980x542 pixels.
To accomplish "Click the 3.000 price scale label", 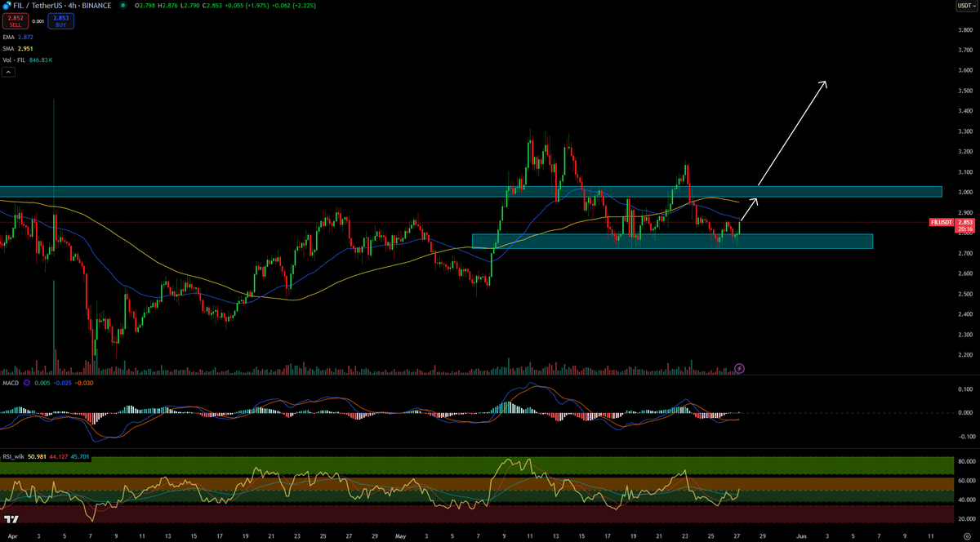I will click(964, 193).
